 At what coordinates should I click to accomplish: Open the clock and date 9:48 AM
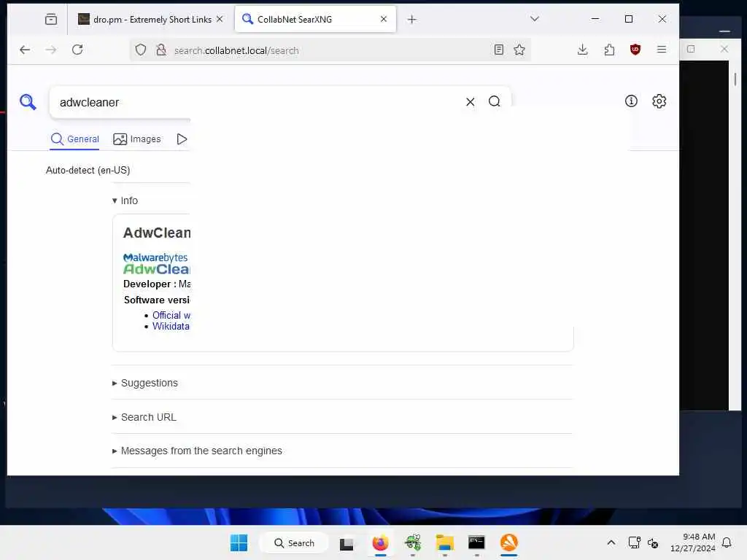693,542
